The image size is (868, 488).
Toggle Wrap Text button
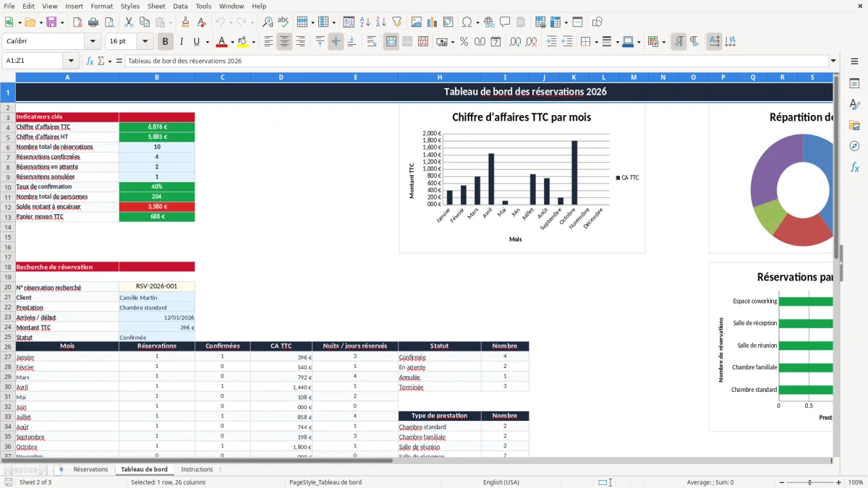tap(372, 42)
